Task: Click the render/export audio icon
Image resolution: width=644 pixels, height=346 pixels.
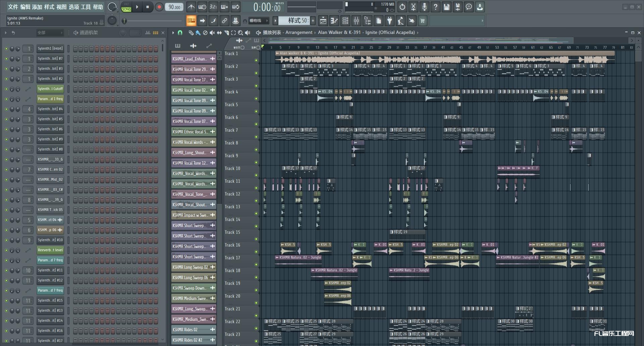Action: click(x=458, y=7)
